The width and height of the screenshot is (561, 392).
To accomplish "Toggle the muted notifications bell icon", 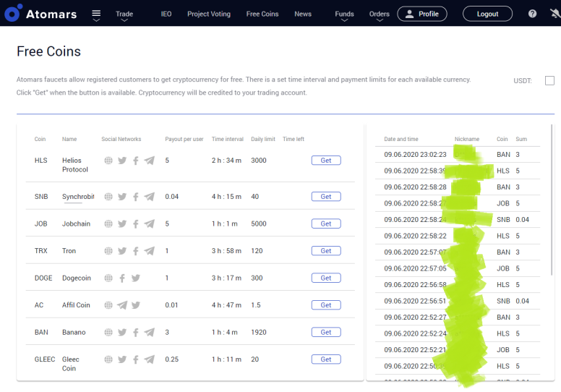I will coord(555,14).
